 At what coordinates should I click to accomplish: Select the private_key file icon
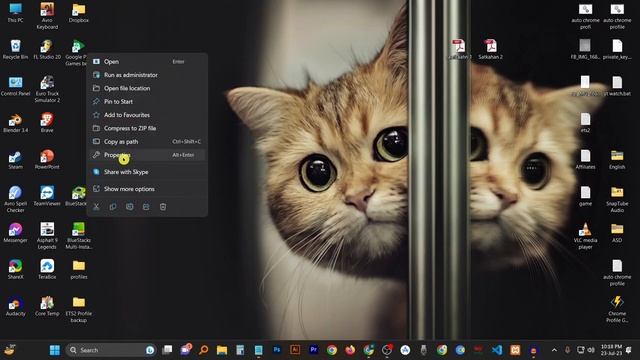pos(617,49)
